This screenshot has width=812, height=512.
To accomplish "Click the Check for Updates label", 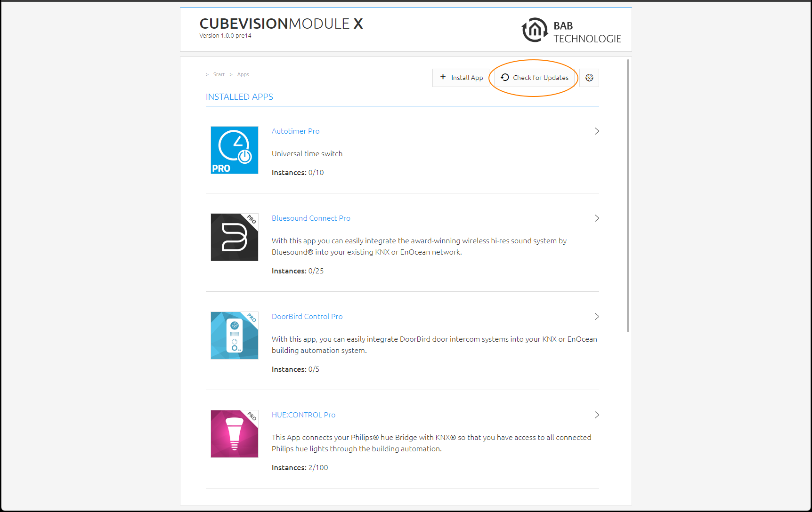I will pos(541,78).
